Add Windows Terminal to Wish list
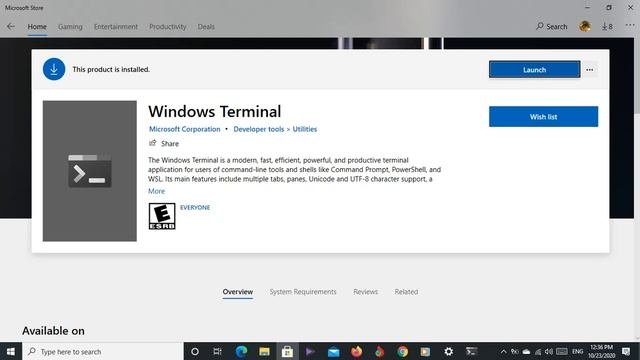Image resolution: width=640 pixels, height=360 pixels. (543, 117)
